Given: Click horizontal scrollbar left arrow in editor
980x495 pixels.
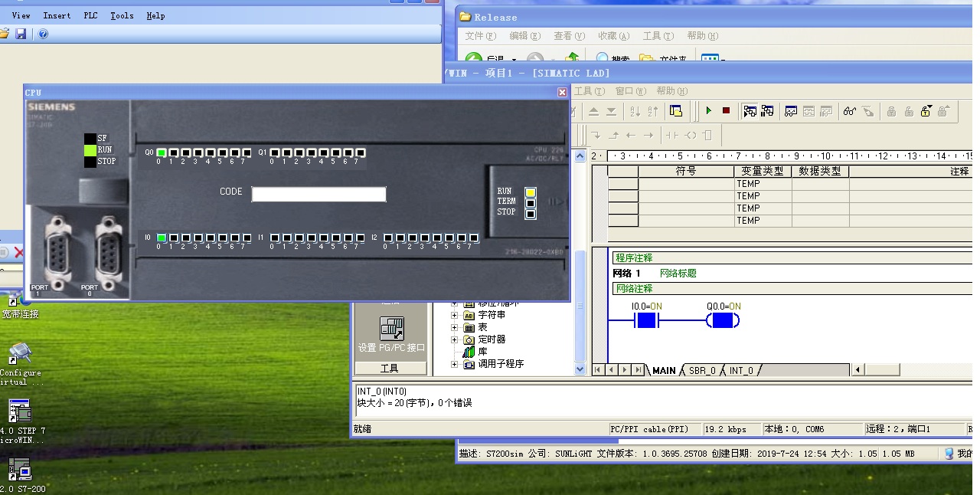Looking at the screenshot, I should pos(858,370).
